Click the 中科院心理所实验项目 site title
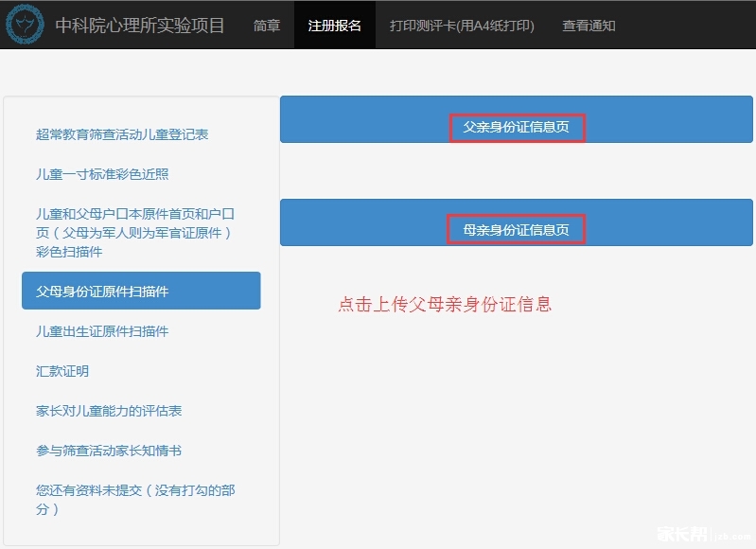This screenshot has height=549, width=756. (140, 26)
